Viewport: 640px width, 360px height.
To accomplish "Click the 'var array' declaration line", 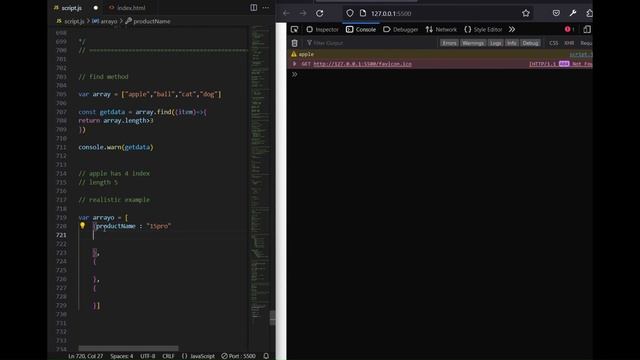I will 150,94.
